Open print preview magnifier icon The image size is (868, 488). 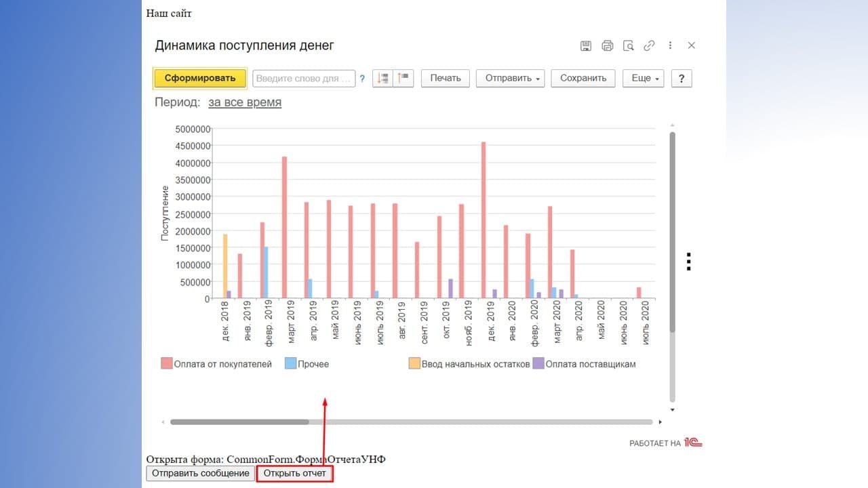pyautogui.click(x=629, y=45)
